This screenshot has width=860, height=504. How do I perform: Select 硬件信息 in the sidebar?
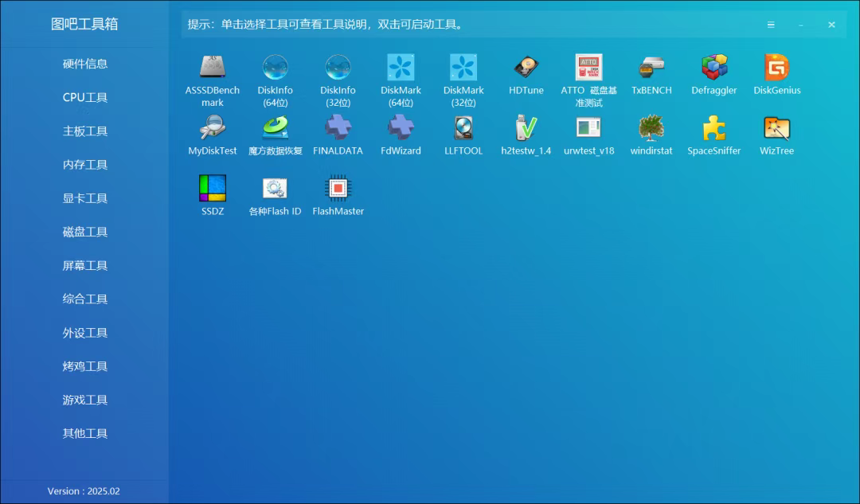click(85, 64)
